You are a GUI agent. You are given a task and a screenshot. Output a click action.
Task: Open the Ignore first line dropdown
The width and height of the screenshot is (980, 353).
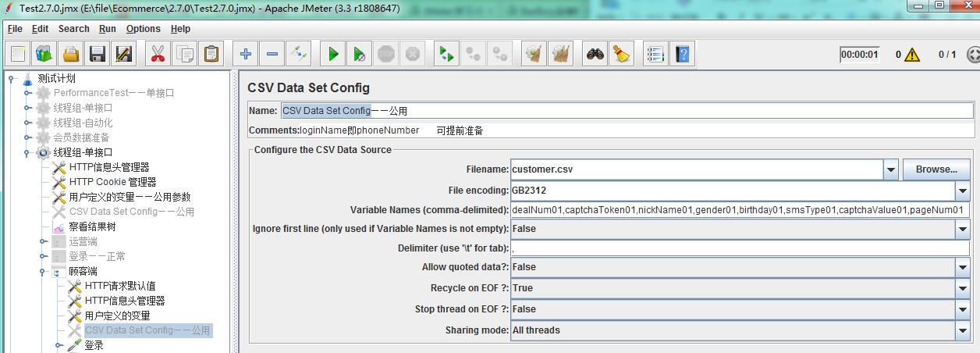tap(963, 229)
